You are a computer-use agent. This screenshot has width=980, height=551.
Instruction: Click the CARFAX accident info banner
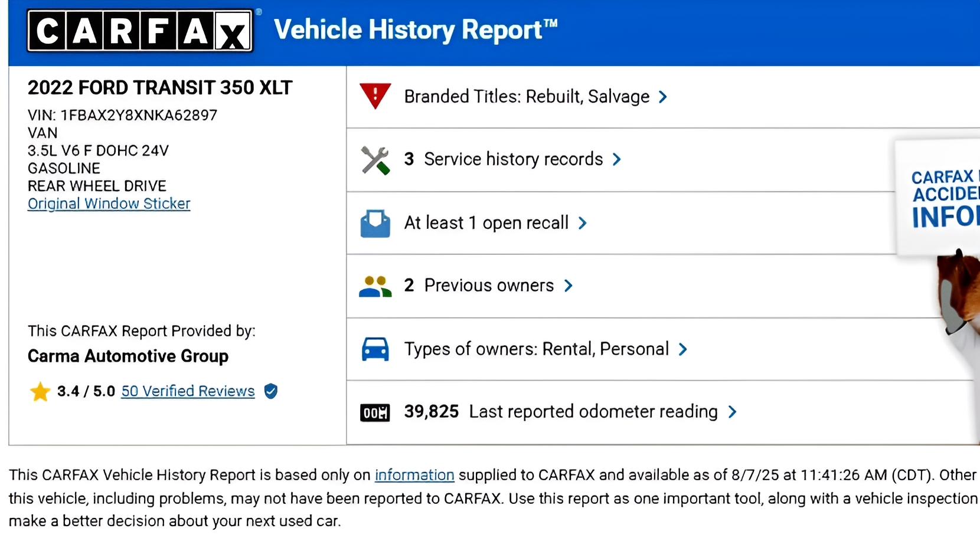tap(943, 198)
